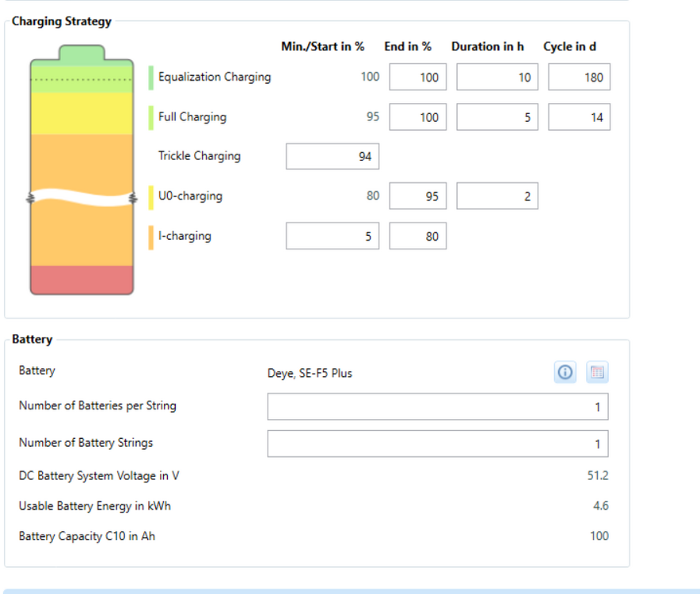Viewport: 700px width, 594px height.
Task: Click the U0-charging label
Action: click(x=190, y=196)
